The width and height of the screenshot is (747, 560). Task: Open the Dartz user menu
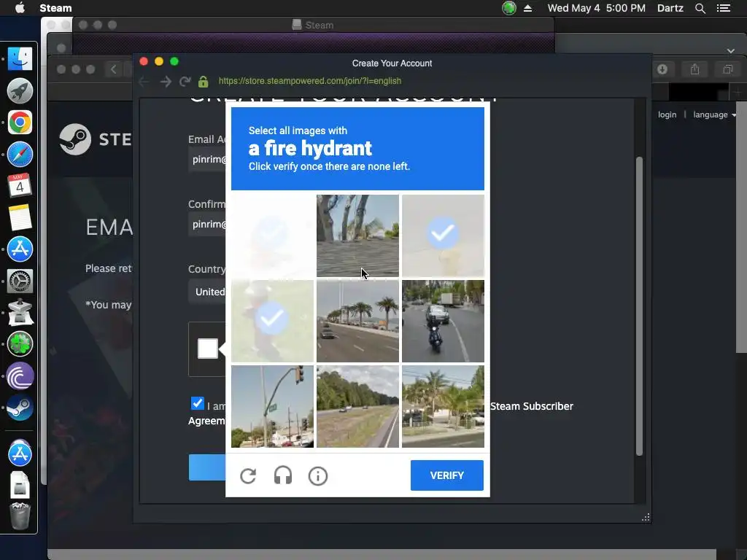(x=670, y=8)
